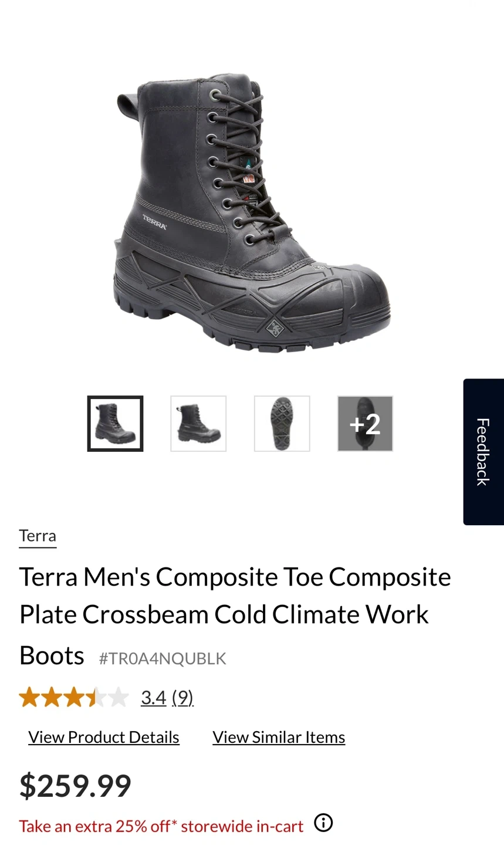Select the first boot thumbnail
The image size is (504, 845).
coord(115,424)
